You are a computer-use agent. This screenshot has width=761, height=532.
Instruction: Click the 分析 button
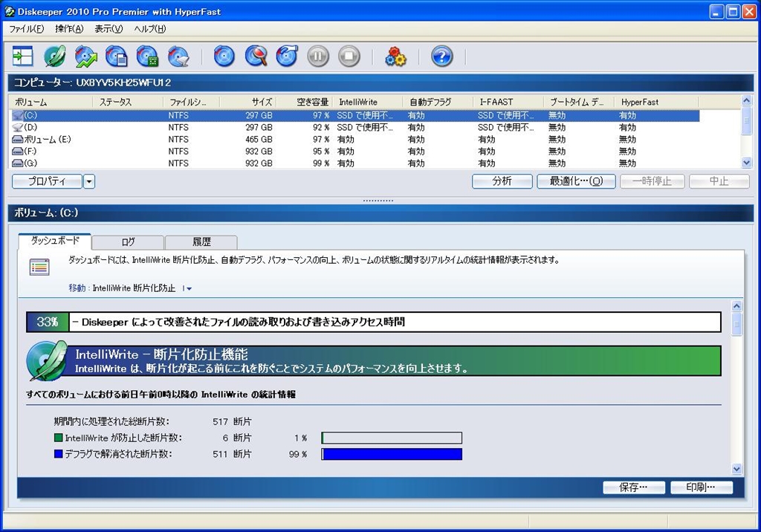(502, 181)
